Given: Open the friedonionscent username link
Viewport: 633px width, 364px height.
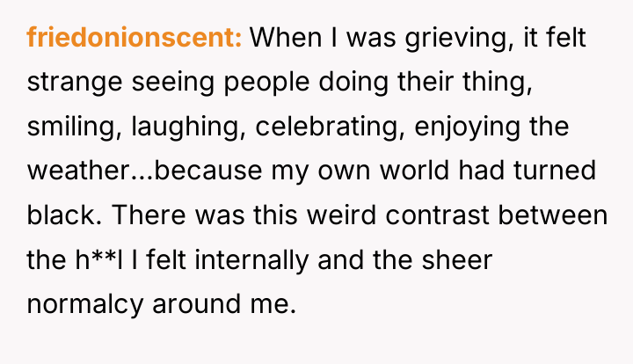Looking at the screenshot, I should [x=135, y=37].
